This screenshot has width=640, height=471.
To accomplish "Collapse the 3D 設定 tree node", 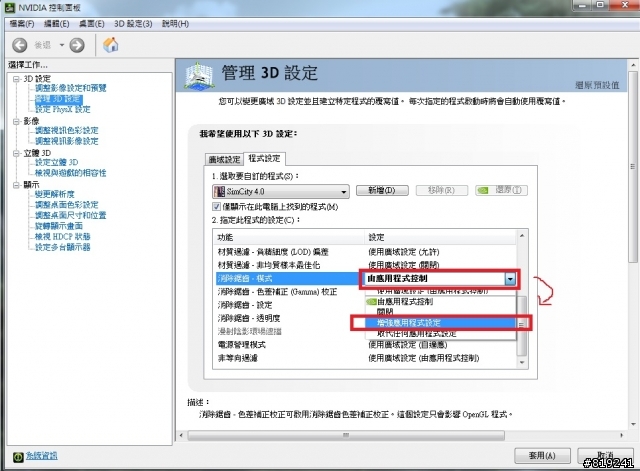I will click(16, 79).
